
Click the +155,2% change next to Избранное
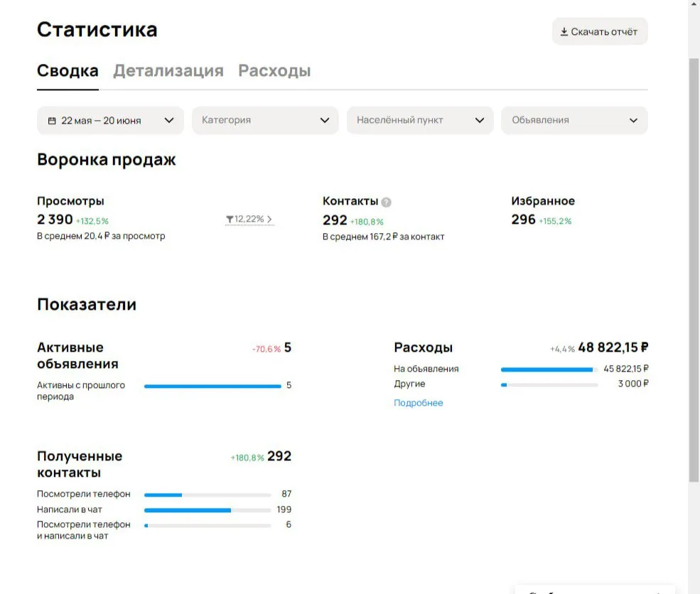pyautogui.click(x=555, y=221)
